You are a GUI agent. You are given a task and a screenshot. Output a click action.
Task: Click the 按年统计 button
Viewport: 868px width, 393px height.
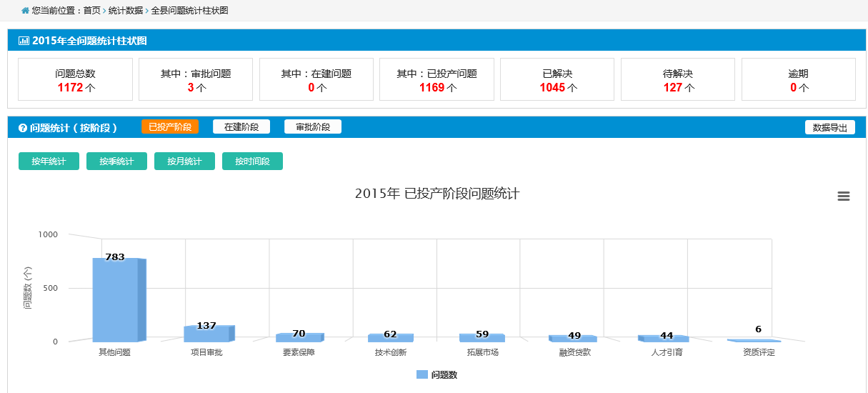pos(49,161)
